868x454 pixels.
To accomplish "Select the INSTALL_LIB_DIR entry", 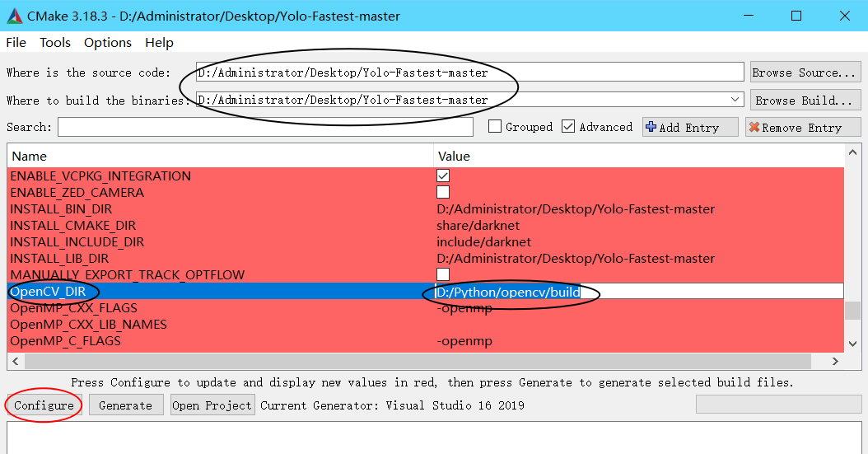I will [59, 259].
